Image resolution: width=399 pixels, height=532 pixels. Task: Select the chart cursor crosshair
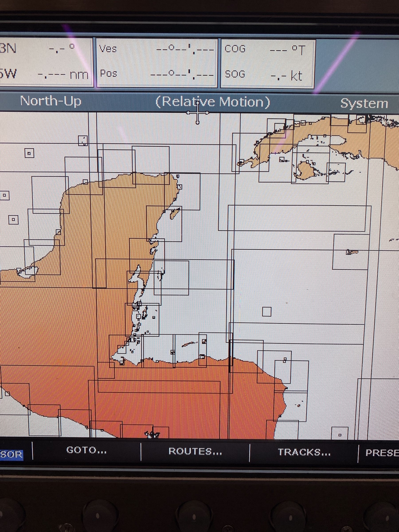click(x=198, y=113)
